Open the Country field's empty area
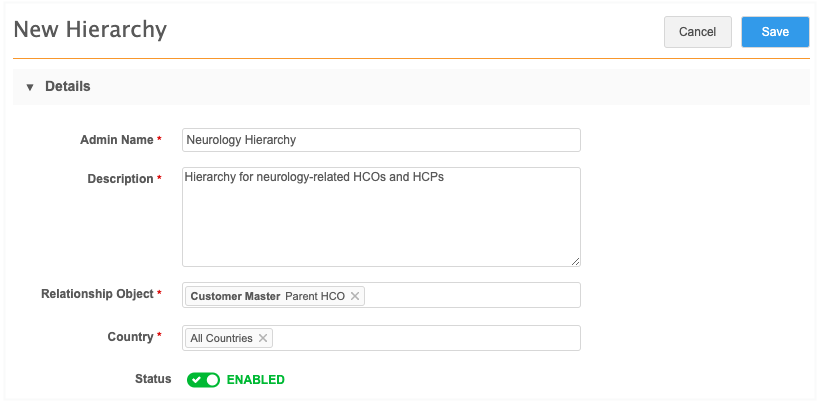Image resolution: width=817 pixels, height=403 pixels. 425,339
